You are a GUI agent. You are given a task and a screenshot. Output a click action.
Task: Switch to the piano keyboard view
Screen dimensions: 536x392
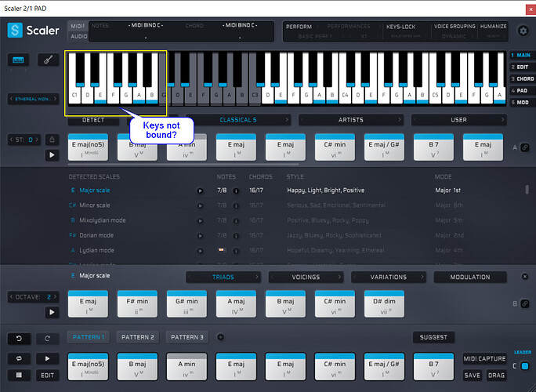point(18,60)
